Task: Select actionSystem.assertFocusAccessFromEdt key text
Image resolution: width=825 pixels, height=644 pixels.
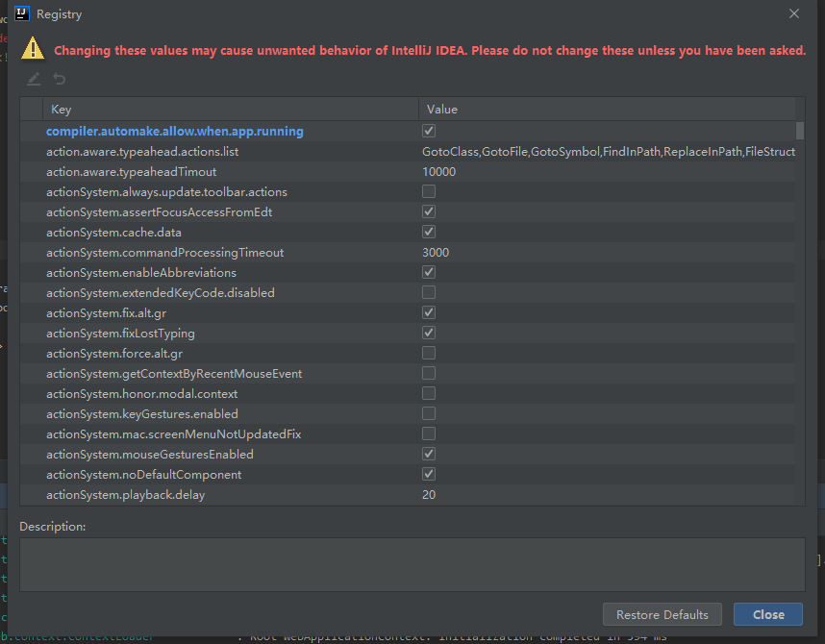Action: click(x=160, y=212)
